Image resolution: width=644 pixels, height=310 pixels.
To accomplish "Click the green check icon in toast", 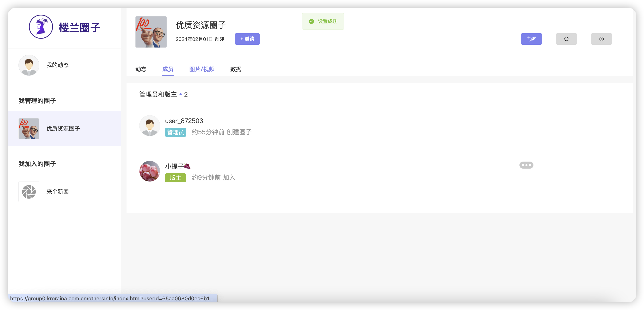I will click(x=311, y=21).
